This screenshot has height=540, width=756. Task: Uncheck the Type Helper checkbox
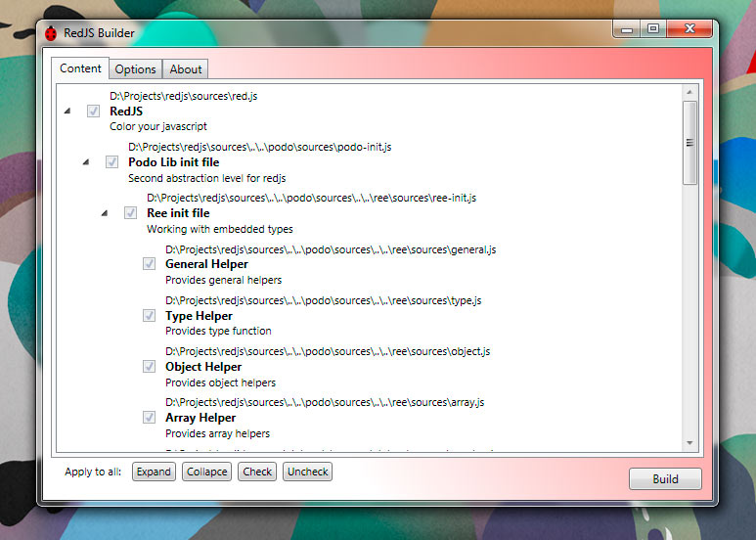point(149,315)
